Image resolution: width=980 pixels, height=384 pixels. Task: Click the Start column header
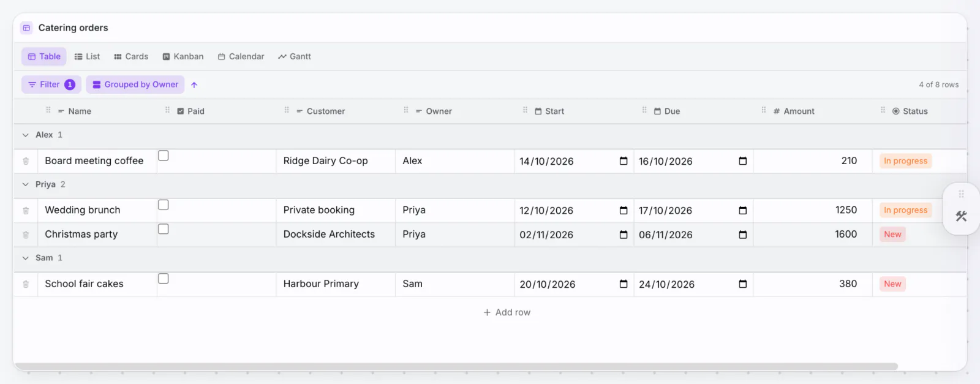point(549,111)
